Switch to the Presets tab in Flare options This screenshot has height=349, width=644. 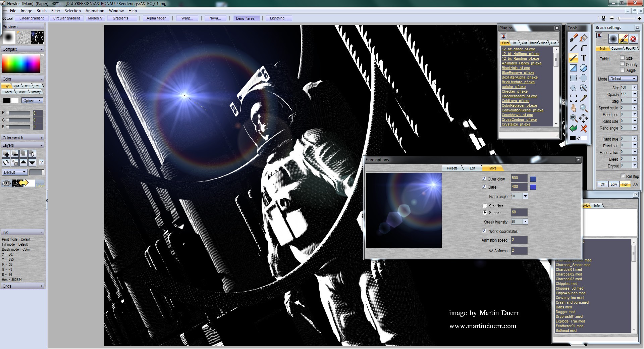(452, 168)
